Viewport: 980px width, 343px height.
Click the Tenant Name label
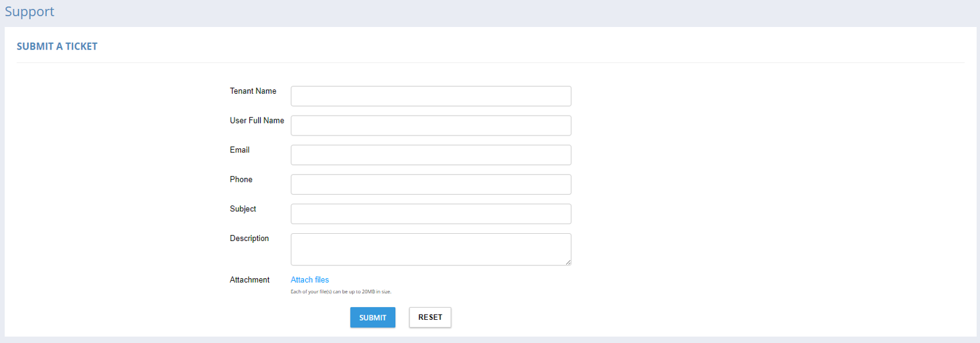(x=253, y=91)
